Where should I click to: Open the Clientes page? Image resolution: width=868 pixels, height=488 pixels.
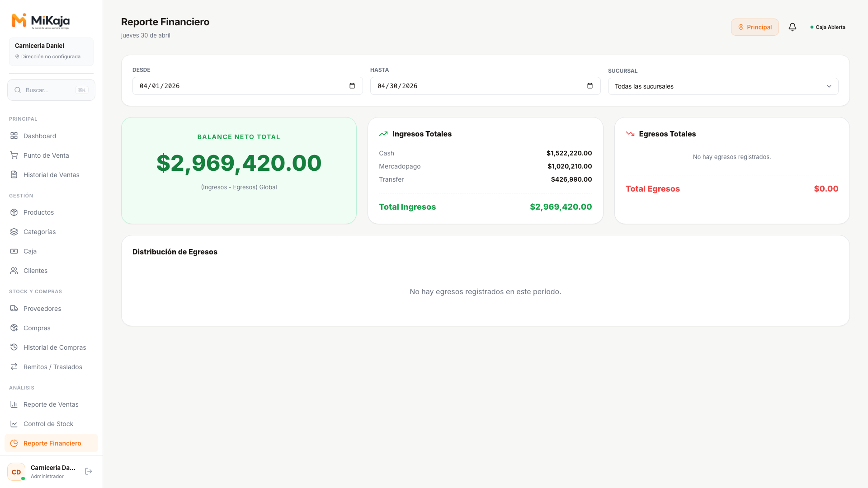51,271
